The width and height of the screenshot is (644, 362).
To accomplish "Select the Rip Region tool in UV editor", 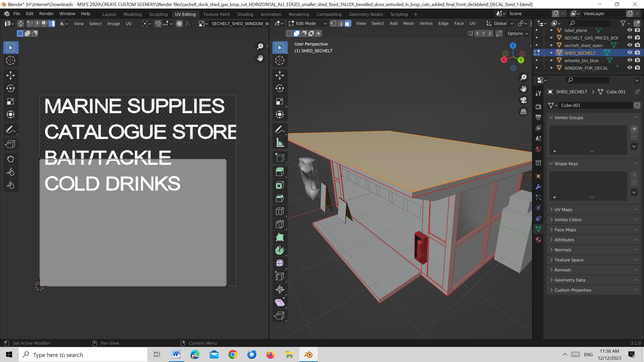I will [11, 144].
